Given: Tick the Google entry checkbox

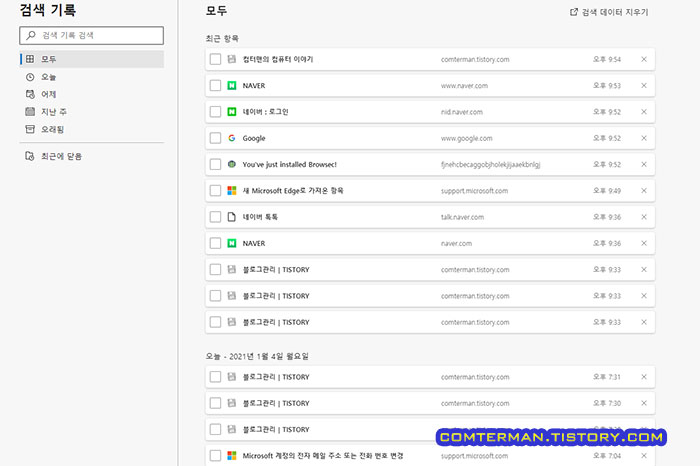Looking at the screenshot, I should coord(215,138).
